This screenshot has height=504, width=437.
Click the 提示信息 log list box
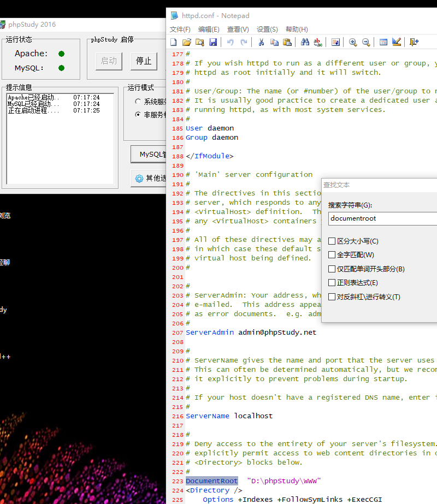click(x=60, y=139)
